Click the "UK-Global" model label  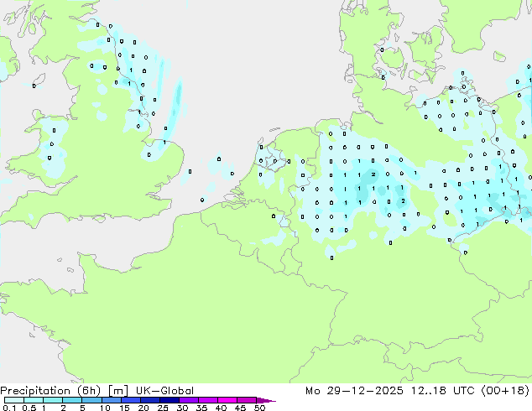click(164, 391)
